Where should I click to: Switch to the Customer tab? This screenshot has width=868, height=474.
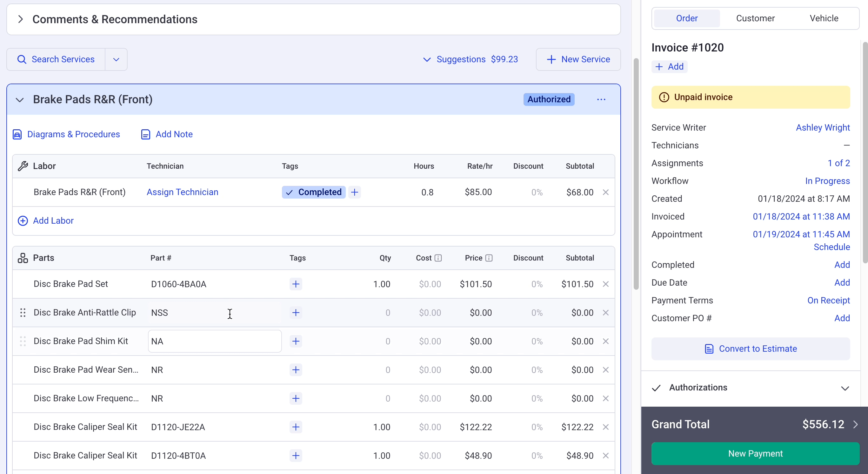pyautogui.click(x=755, y=18)
